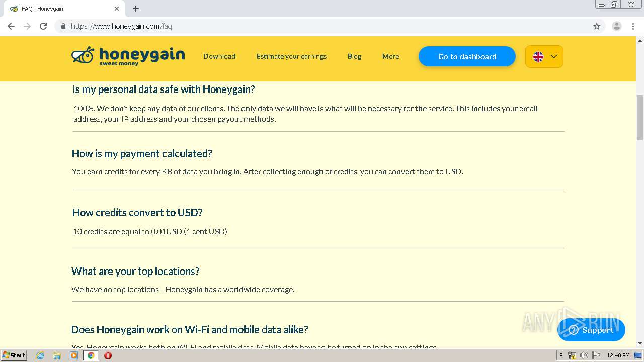Screen dimensions: 644x362
Task: Click heading 'How credits convert to USD?'
Action: click(x=137, y=213)
